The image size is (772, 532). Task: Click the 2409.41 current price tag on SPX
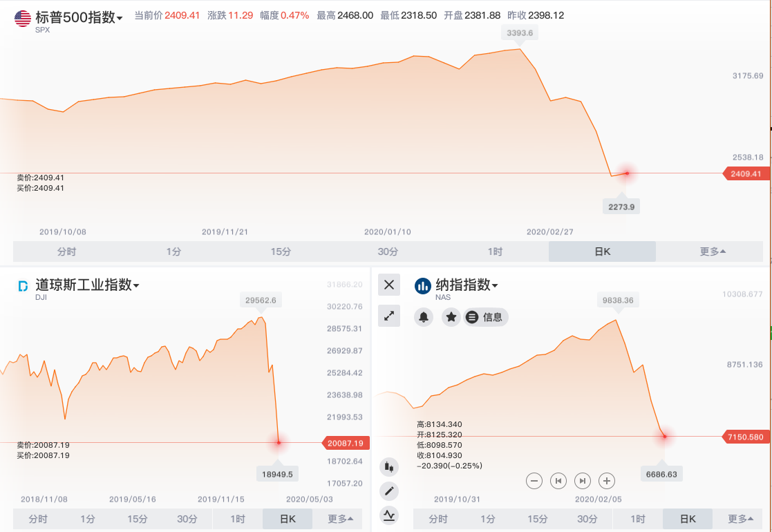point(746,173)
